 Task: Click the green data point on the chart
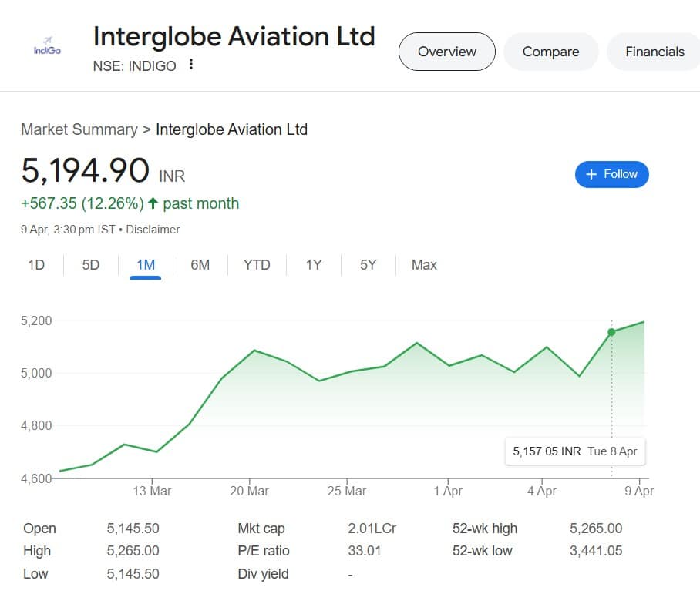[611, 332]
